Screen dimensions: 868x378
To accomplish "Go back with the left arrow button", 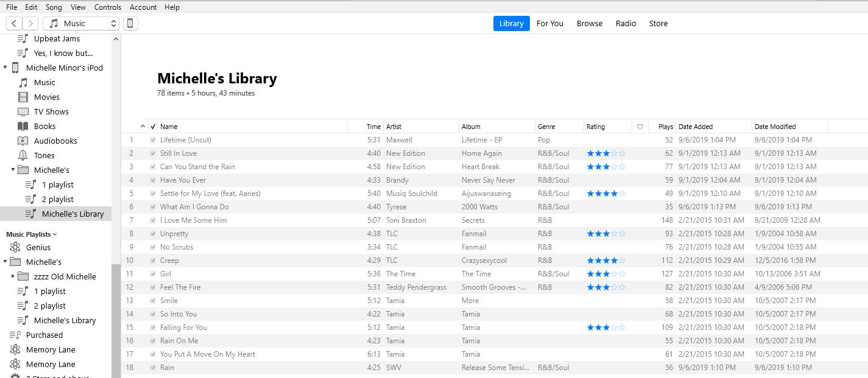I will pyautogui.click(x=14, y=23).
